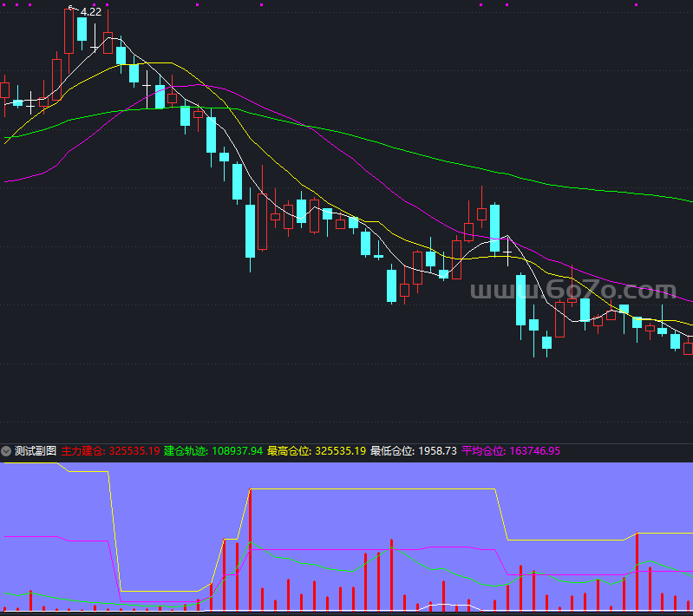Click the 平均仓位 value 163746.95
This screenshot has height=616, width=693.
pos(535,451)
